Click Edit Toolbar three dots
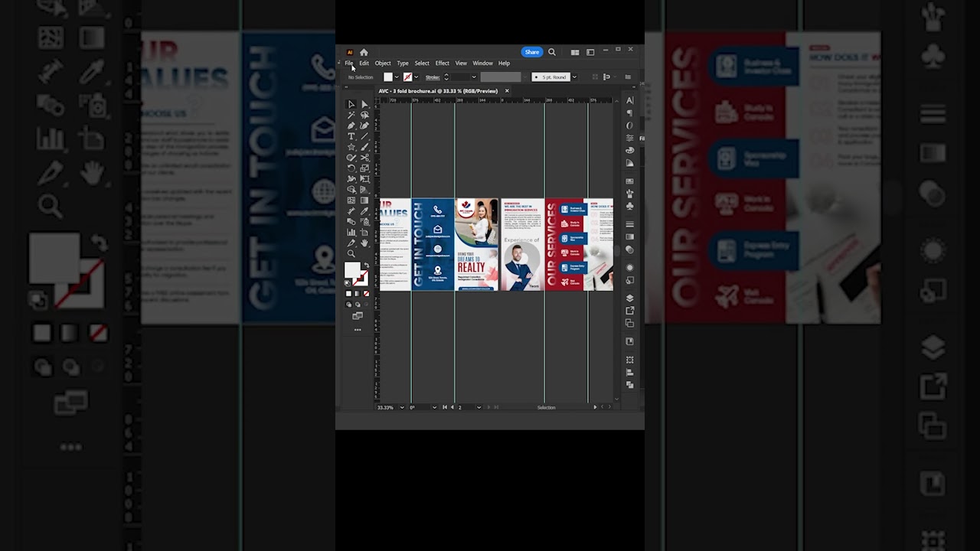The height and width of the screenshot is (551, 980). 358,329
